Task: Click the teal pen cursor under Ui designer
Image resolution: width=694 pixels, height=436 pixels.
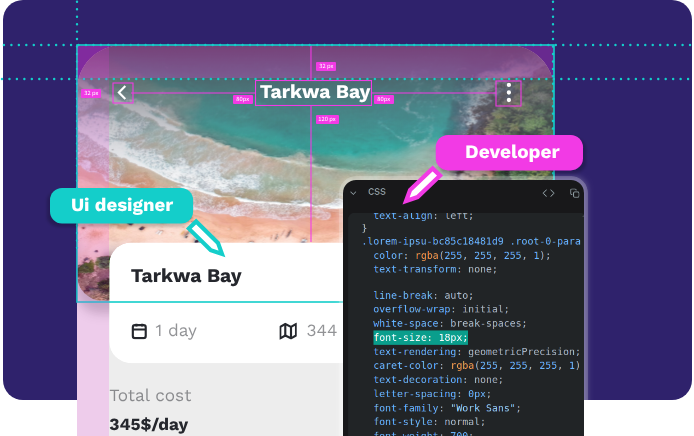Action: click(206, 238)
